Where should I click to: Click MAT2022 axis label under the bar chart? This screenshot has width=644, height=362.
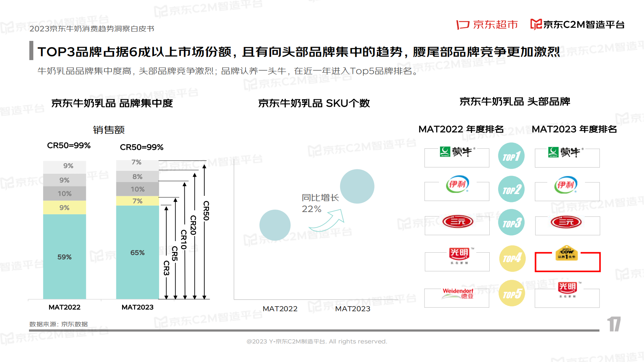click(64, 307)
